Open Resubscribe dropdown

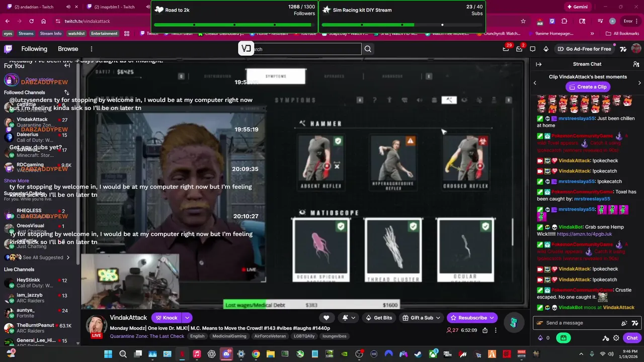pos(472,318)
